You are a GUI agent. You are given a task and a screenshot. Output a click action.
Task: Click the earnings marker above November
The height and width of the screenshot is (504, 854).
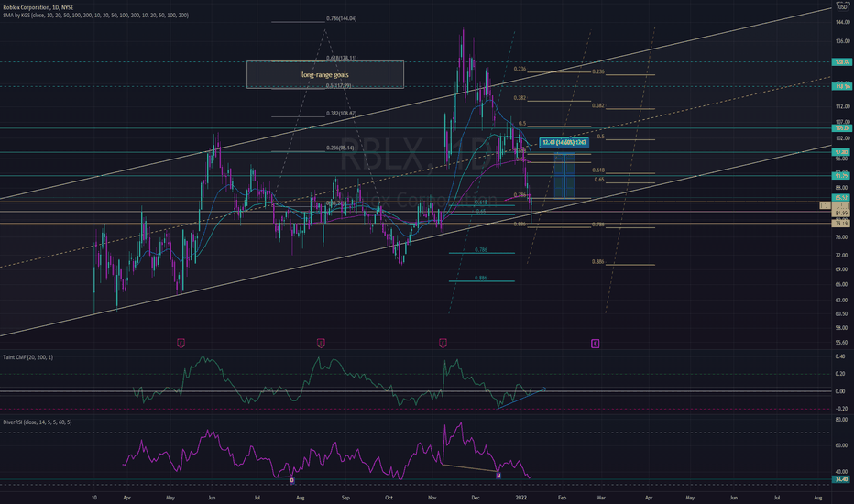tap(443, 344)
